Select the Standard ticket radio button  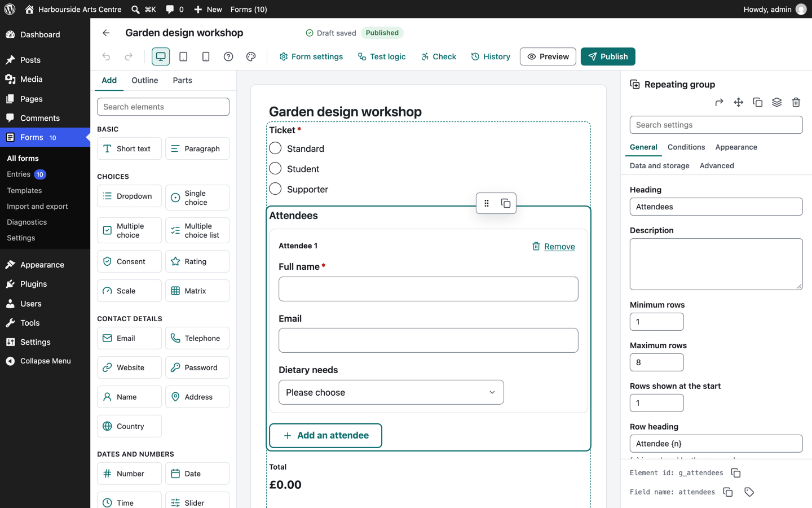pos(275,148)
